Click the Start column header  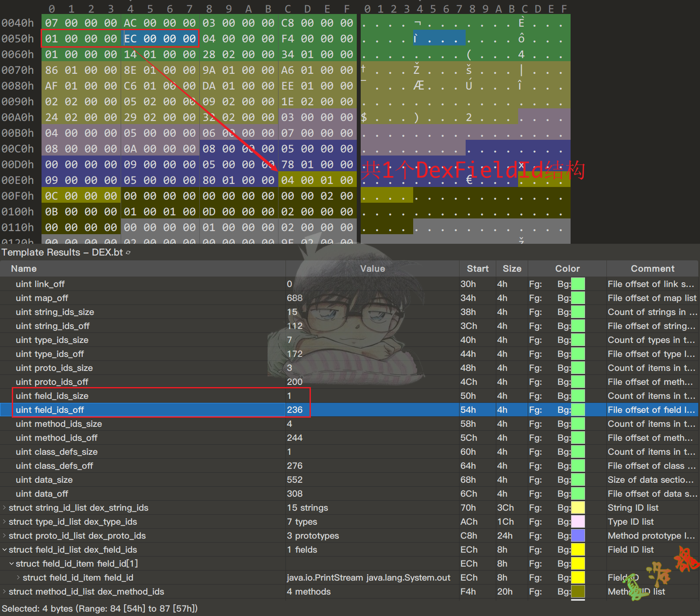pyautogui.click(x=477, y=269)
